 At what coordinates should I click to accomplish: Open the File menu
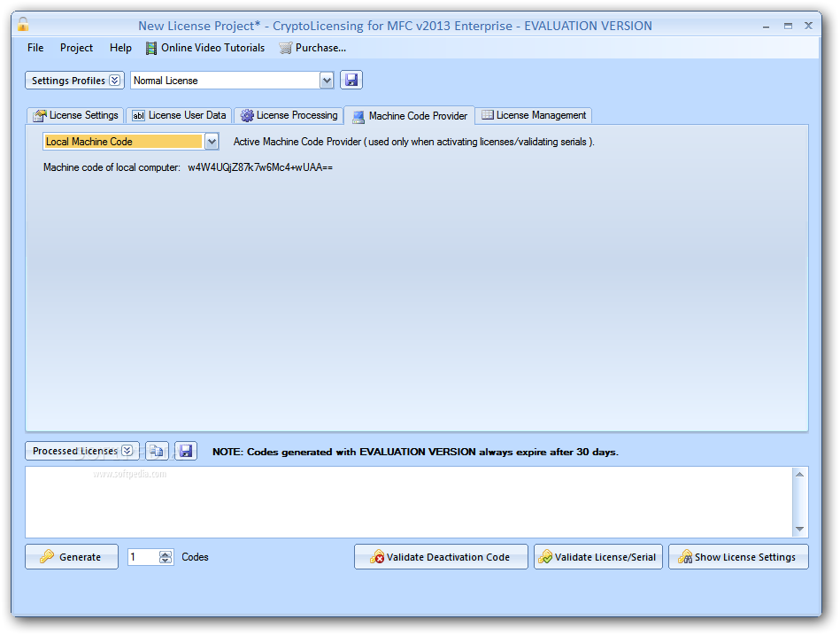click(35, 48)
